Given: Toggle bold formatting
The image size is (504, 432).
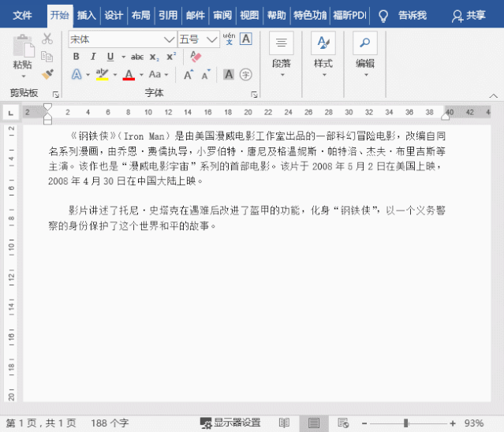Looking at the screenshot, I should [77, 57].
